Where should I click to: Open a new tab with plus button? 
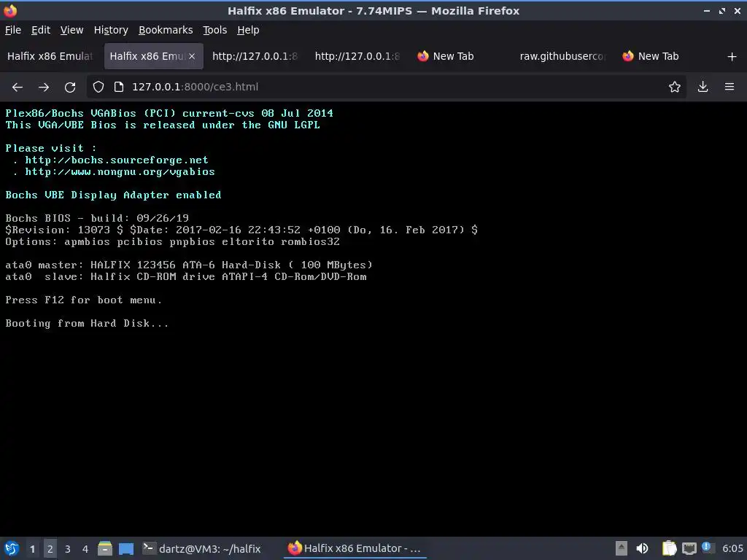tap(732, 57)
